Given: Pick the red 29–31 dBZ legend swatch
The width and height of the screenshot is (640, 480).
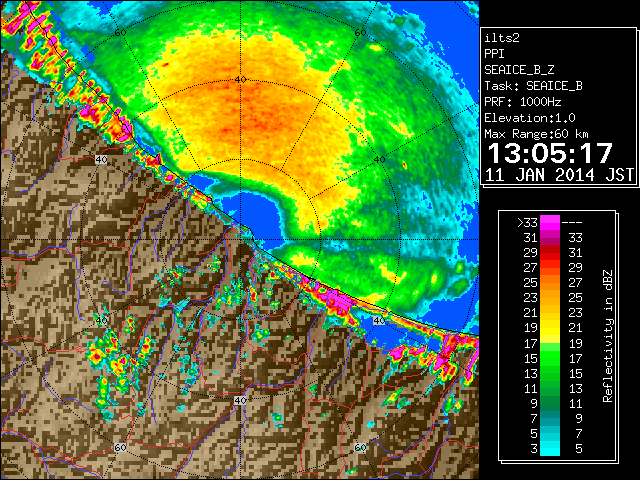Looking at the screenshot, I should (550, 253).
